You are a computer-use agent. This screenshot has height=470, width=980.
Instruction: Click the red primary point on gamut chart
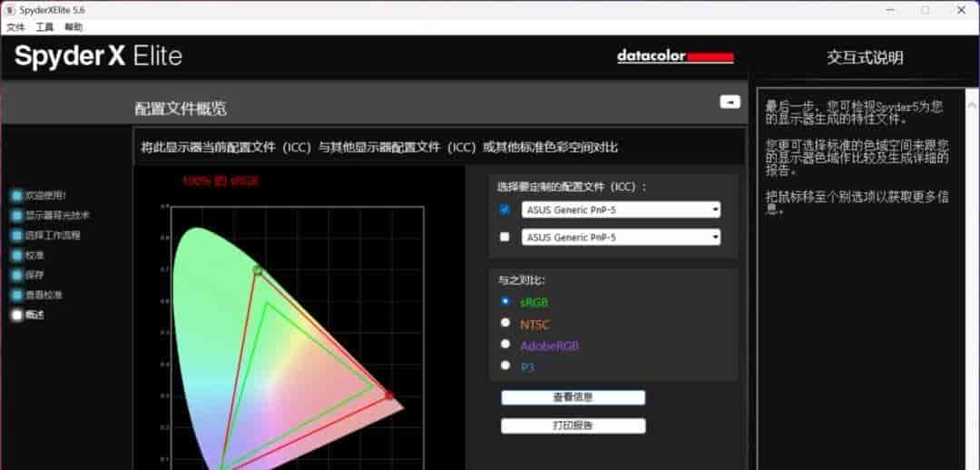point(388,395)
